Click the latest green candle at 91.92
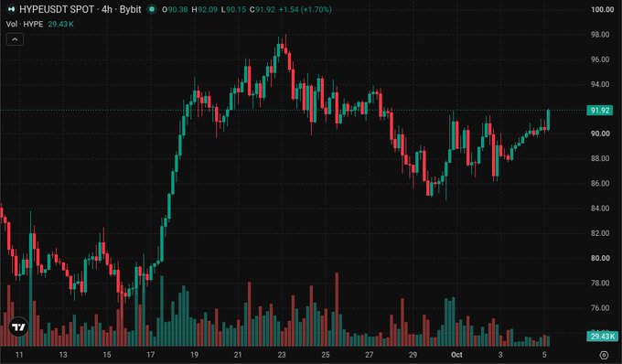 [x=549, y=119]
